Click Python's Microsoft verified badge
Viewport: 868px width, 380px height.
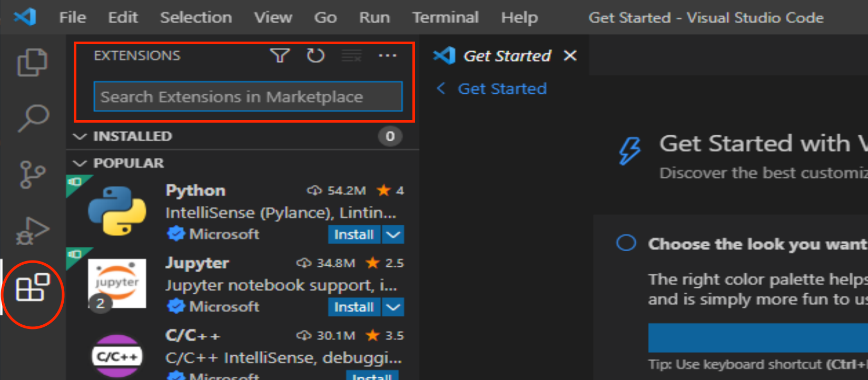(x=175, y=233)
